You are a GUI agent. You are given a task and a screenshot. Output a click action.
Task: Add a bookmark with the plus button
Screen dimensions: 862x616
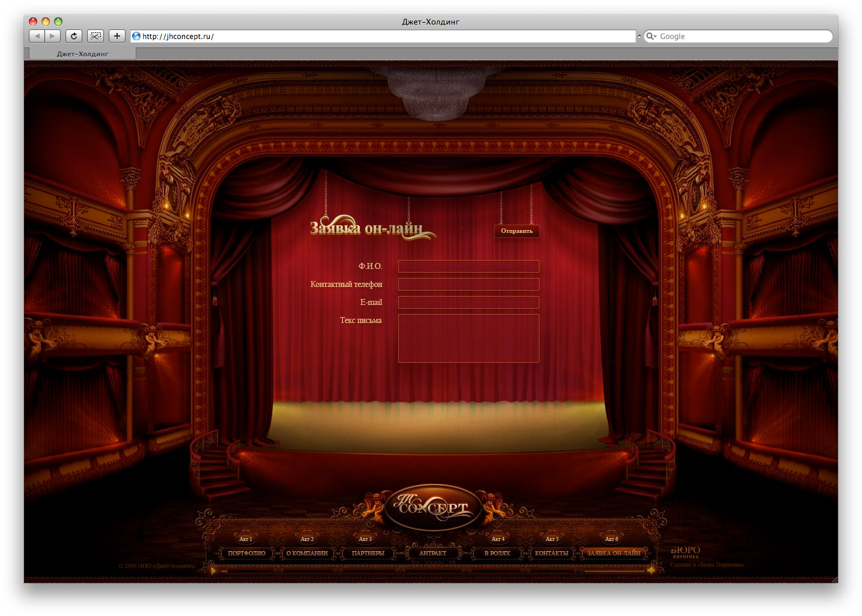117,36
